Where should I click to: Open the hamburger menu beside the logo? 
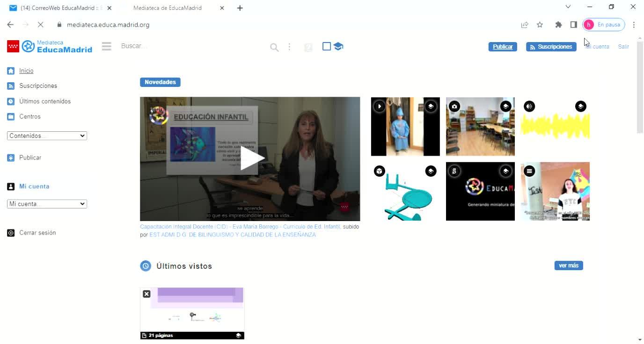pyautogui.click(x=107, y=46)
